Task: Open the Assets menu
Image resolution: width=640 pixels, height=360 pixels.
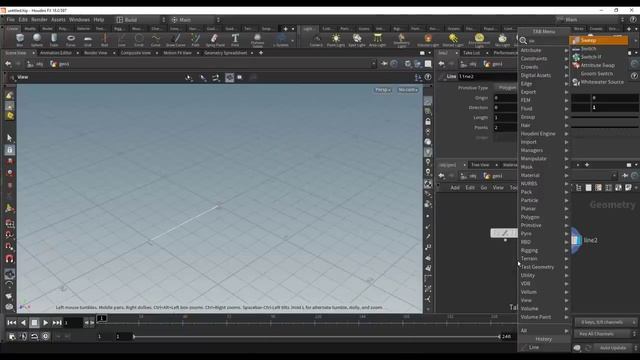Action: click(58, 20)
